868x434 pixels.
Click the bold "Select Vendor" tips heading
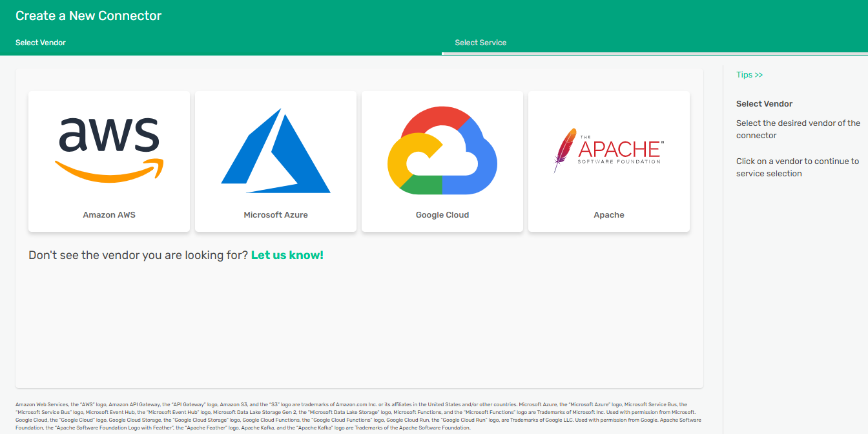point(764,104)
